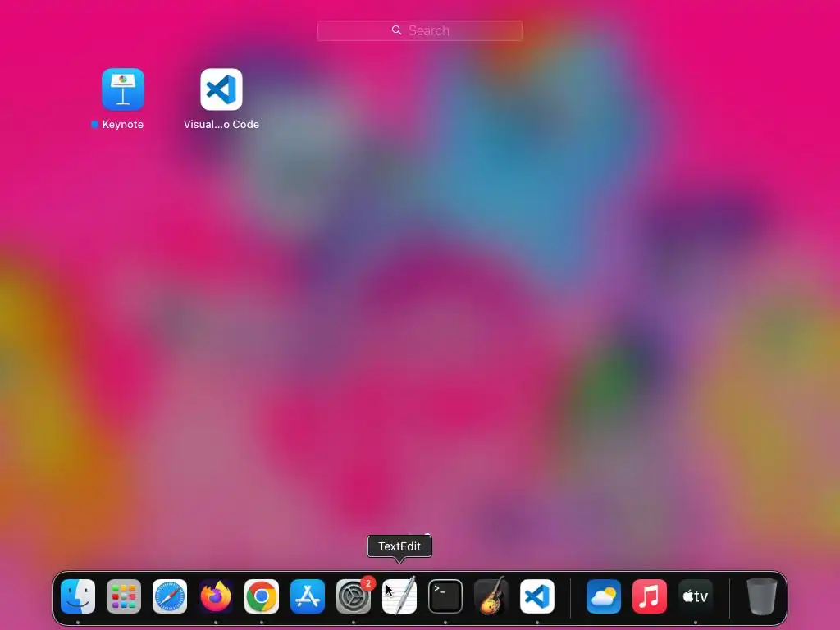Open Finder in the Dock

(x=78, y=596)
